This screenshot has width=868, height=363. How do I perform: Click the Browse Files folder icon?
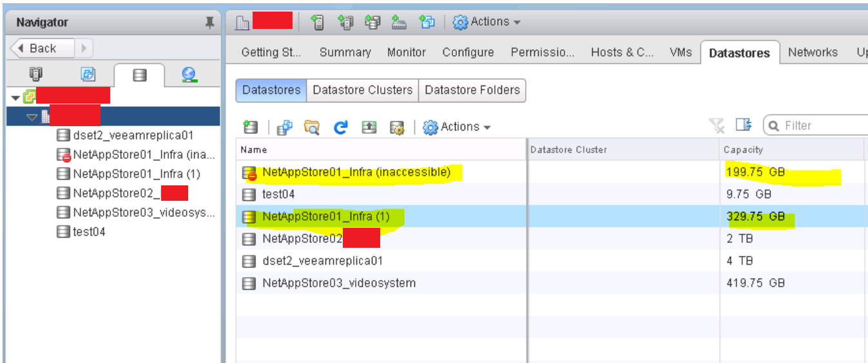click(x=312, y=127)
